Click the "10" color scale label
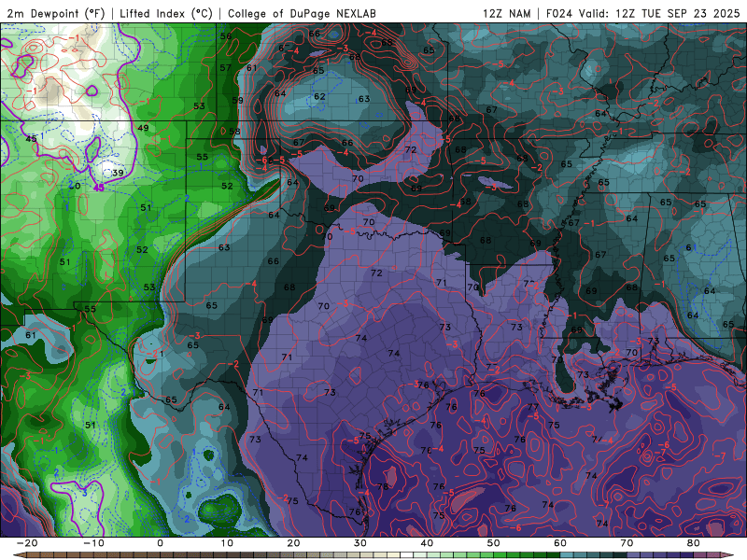The width and height of the screenshot is (747, 560). click(x=227, y=543)
